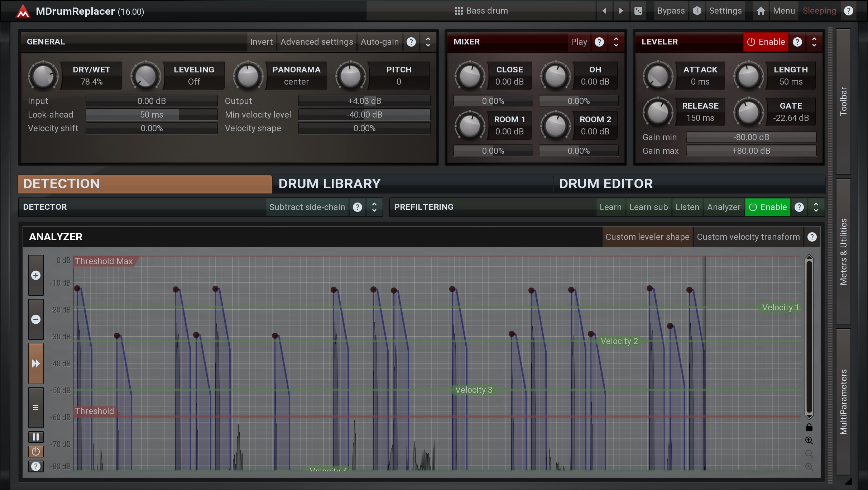The height and width of the screenshot is (490, 868).
Task: Click analyzer plus zoom-in button
Action: tap(36, 275)
